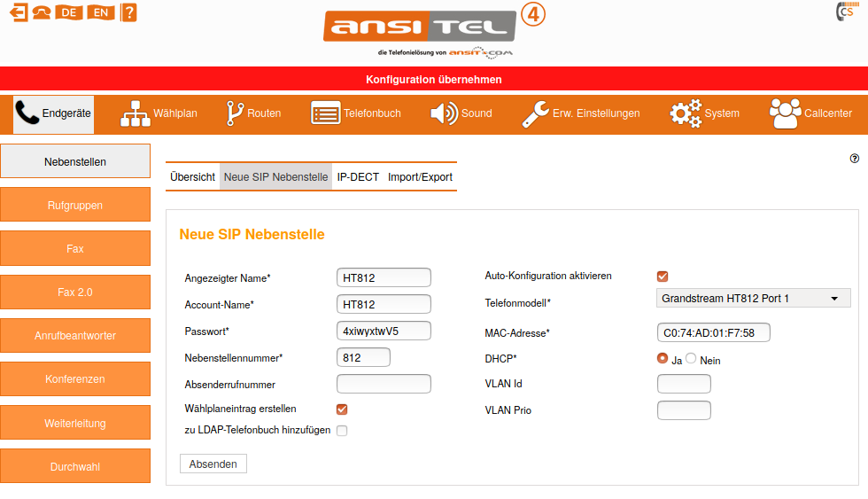Click the Callcenter people icon

(x=785, y=113)
